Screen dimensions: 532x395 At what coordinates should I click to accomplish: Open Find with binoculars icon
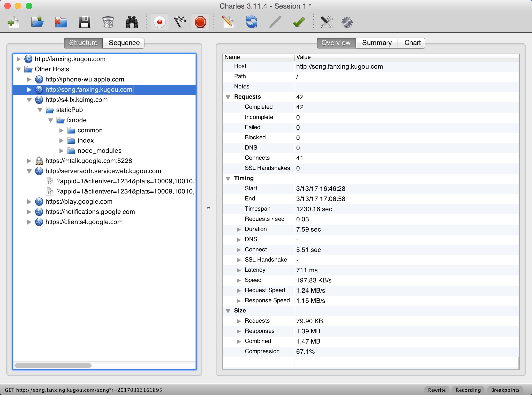pyautogui.click(x=132, y=22)
